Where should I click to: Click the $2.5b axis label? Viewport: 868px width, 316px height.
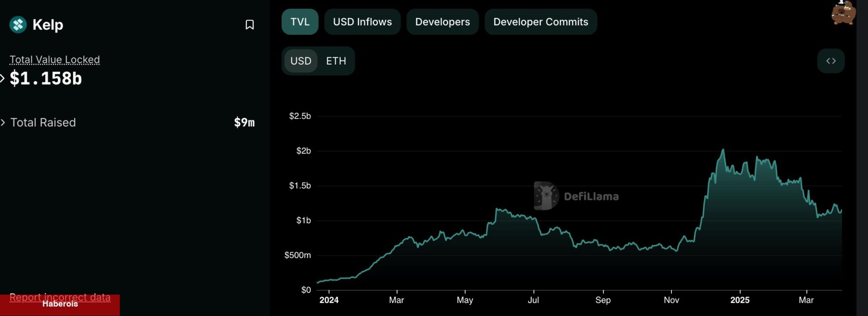[300, 116]
